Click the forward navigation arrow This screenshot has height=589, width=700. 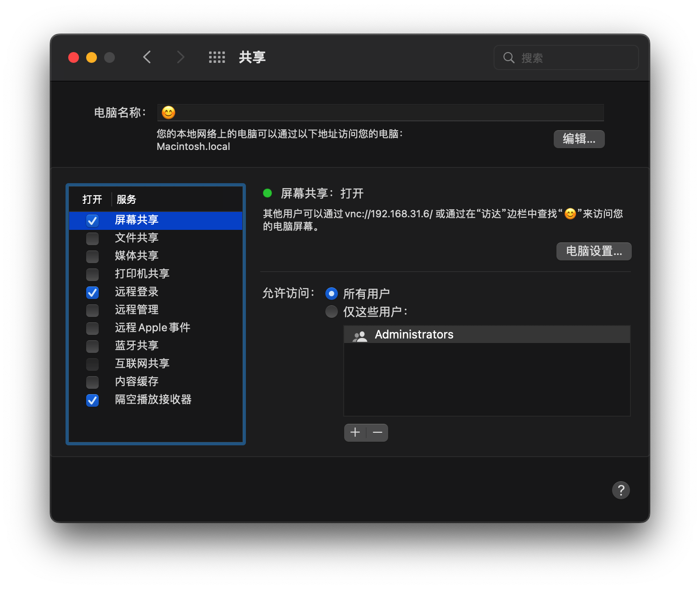(x=180, y=57)
